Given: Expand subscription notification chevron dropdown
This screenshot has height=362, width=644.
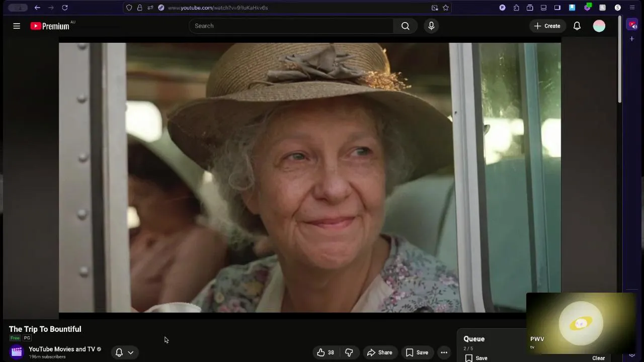Looking at the screenshot, I should pos(130,352).
